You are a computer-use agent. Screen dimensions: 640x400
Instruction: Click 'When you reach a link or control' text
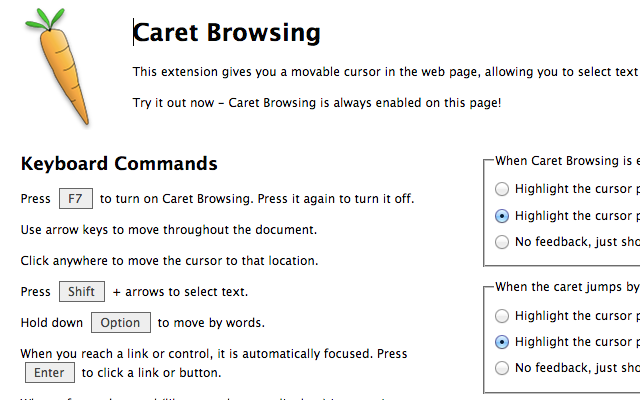[x=213, y=354]
